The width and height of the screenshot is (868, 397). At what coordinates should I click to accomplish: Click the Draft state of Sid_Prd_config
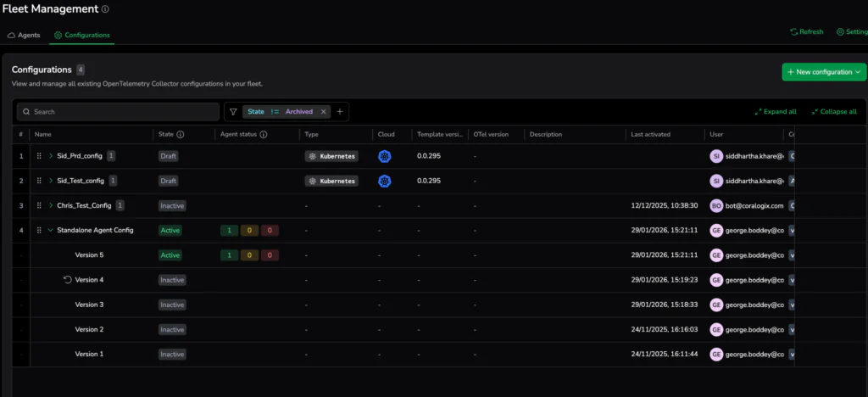(169, 156)
